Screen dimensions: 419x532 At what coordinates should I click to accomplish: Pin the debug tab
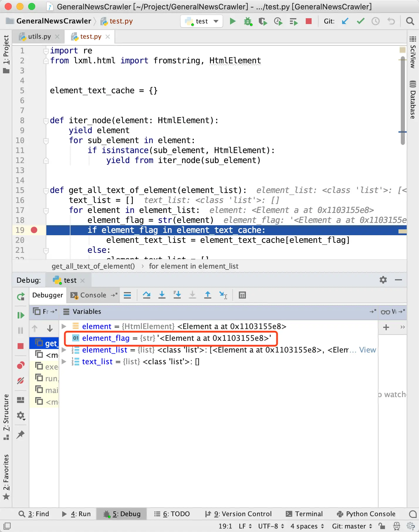[21, 434]
